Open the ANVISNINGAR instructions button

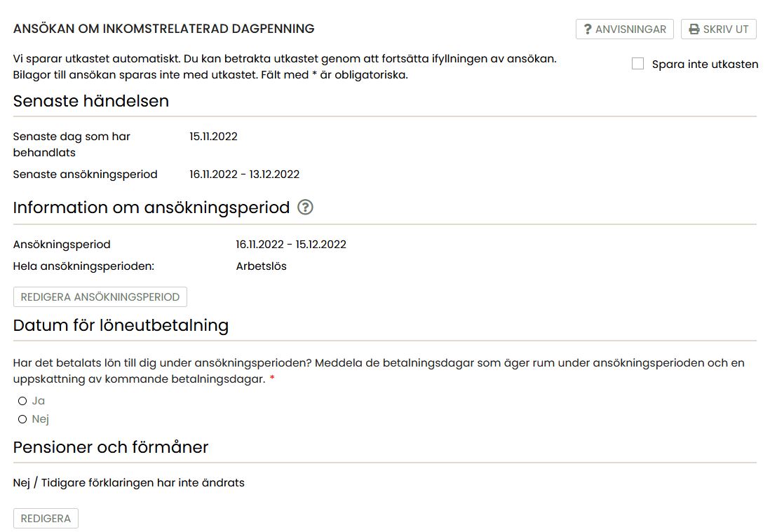coord(624,29)
